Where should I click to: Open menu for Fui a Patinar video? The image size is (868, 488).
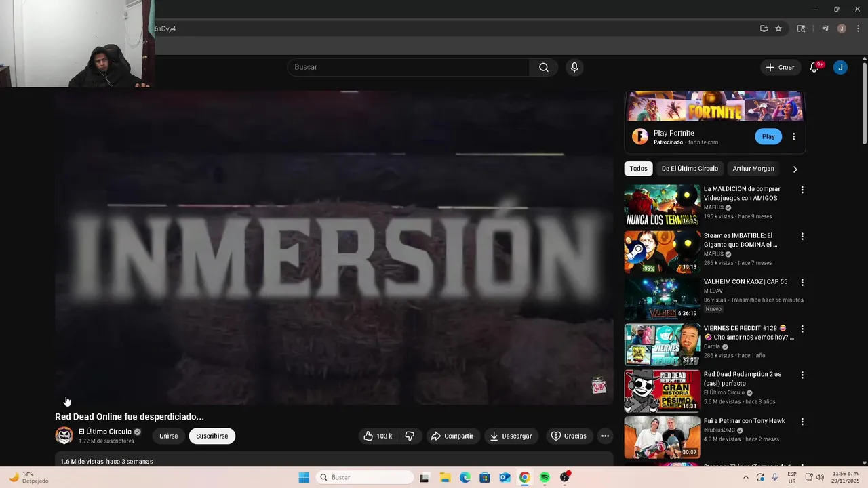coord(802,422)
